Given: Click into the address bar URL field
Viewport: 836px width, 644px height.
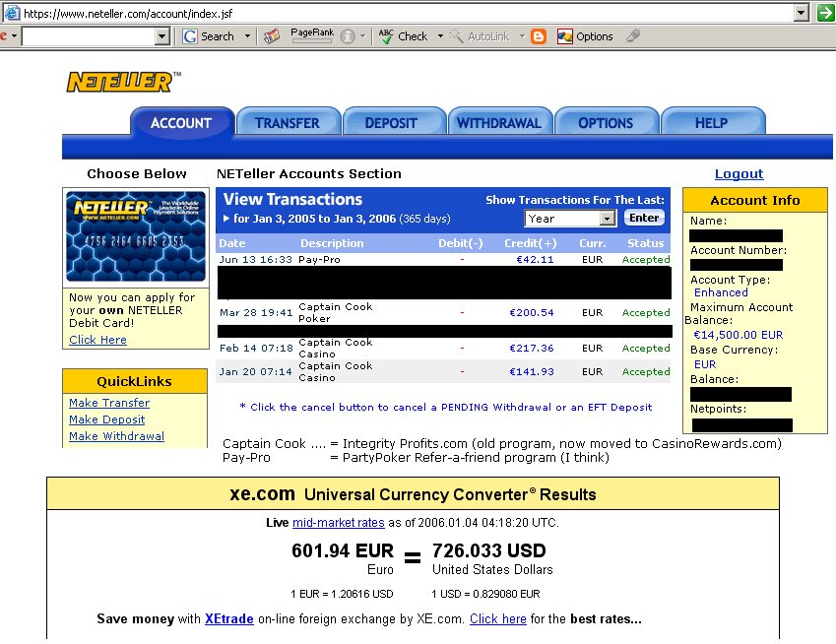Looking at the screenshot, I should click(x=408, y=13).
